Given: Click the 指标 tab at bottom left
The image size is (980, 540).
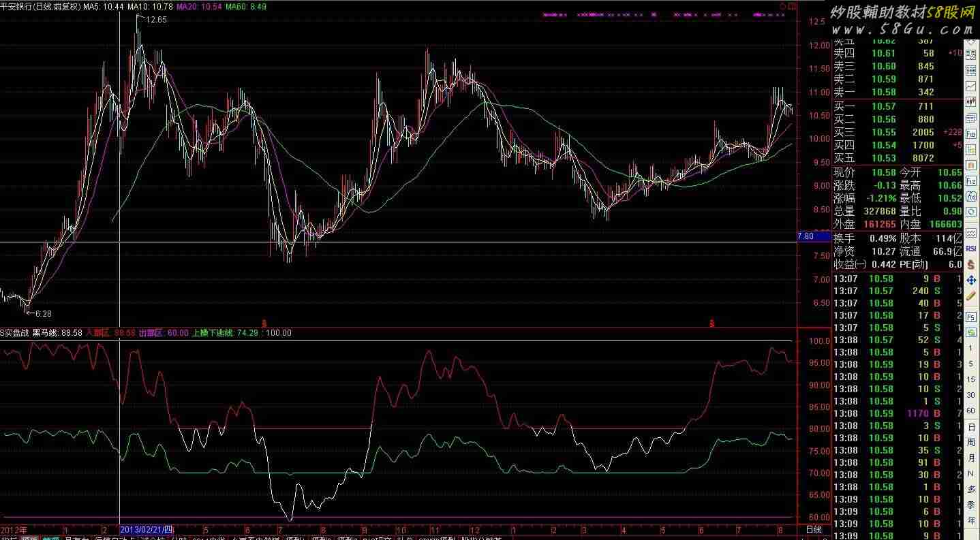Looking at the screenshot, I should click(9, 539).
